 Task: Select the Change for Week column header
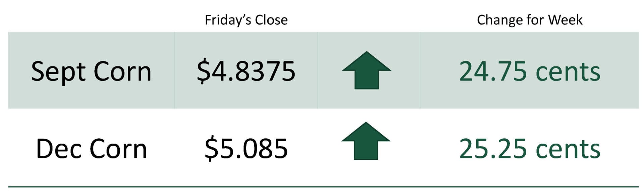tap(530, 20)
